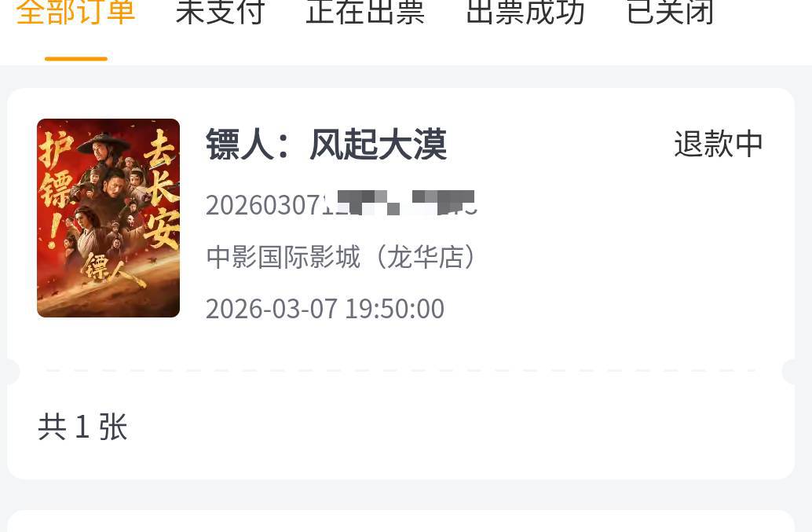Click the right notch of the ticket card
Screen dimensions: 812x532
(789, 371)
